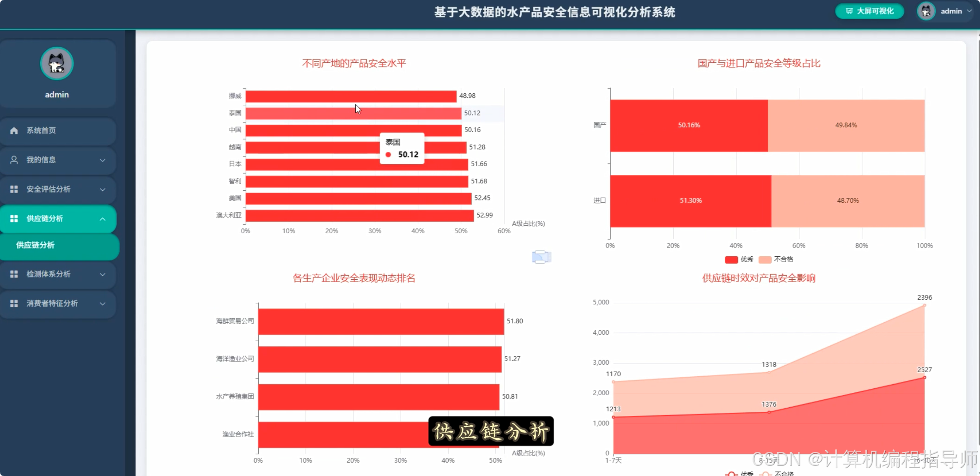Screen dimensions: 980x476
Task: Click the 海洋渔业公司 axis label
Action: 235,359
